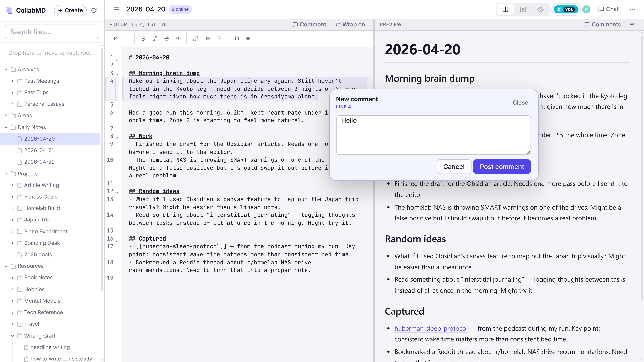The width and height of the screenshot is (644, 362).
Task: Switch to preview-only eye view
Action: tap(540, 9)
